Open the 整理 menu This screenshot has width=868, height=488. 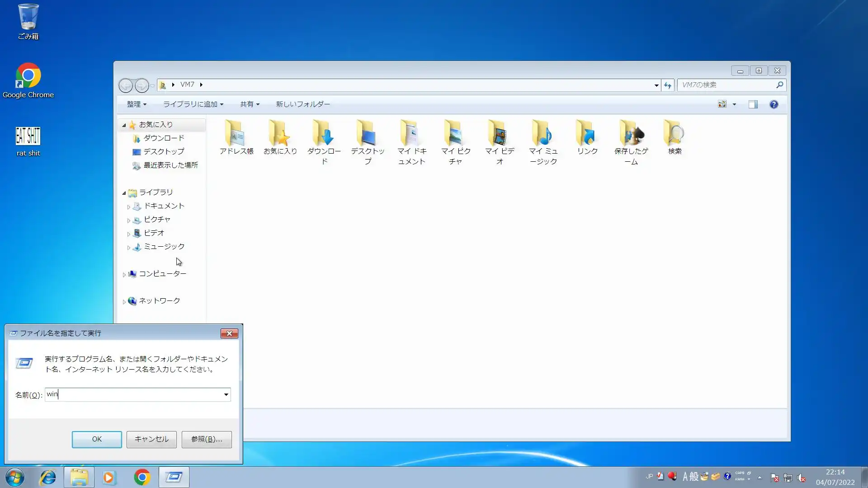pos(136,104)
